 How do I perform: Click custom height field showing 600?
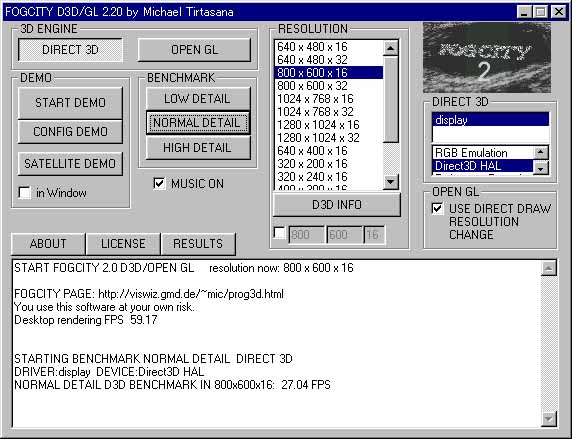[344, 235]
